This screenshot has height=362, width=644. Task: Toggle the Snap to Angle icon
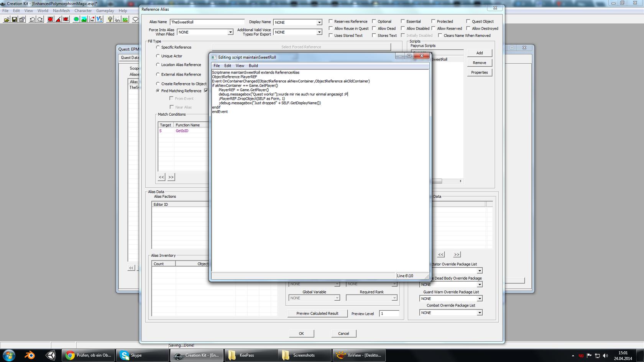(58, 19)
